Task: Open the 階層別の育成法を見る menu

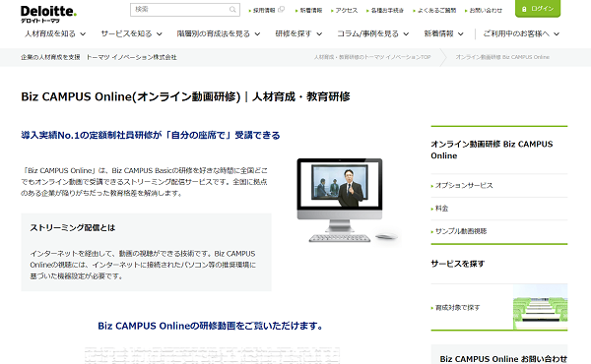Action: click(x=219, y=33)
